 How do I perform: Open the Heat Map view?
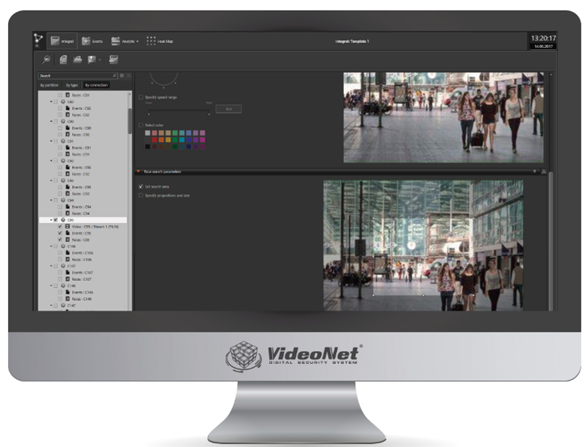point(160,41)
